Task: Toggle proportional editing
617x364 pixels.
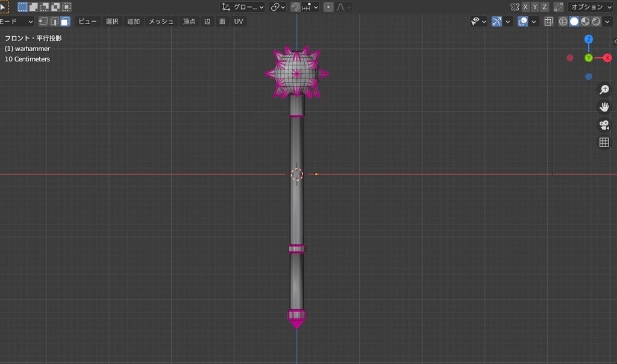Action: 328,7
